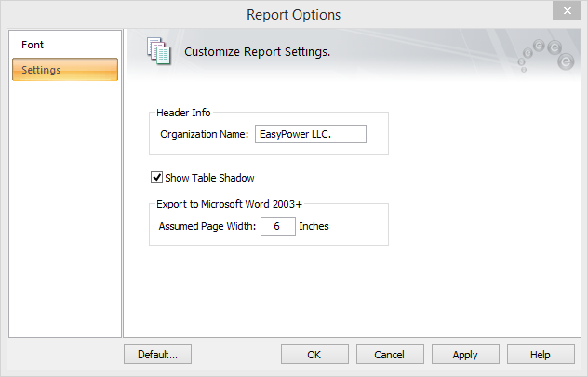
Task: Cancel the report options changes
Action: pyautogui.click(x=389, y=354)
